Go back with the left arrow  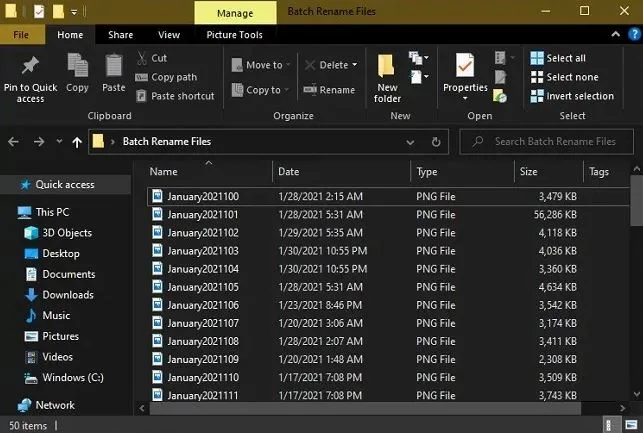(x=13, y=142)
